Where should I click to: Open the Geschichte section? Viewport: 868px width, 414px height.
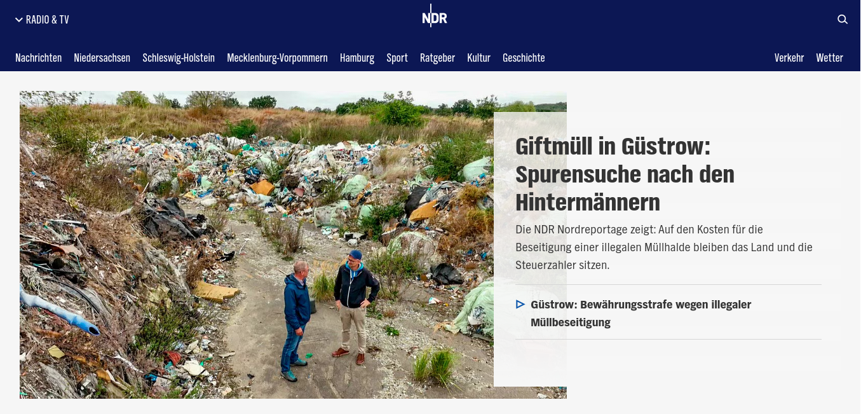tap(524, 58)
